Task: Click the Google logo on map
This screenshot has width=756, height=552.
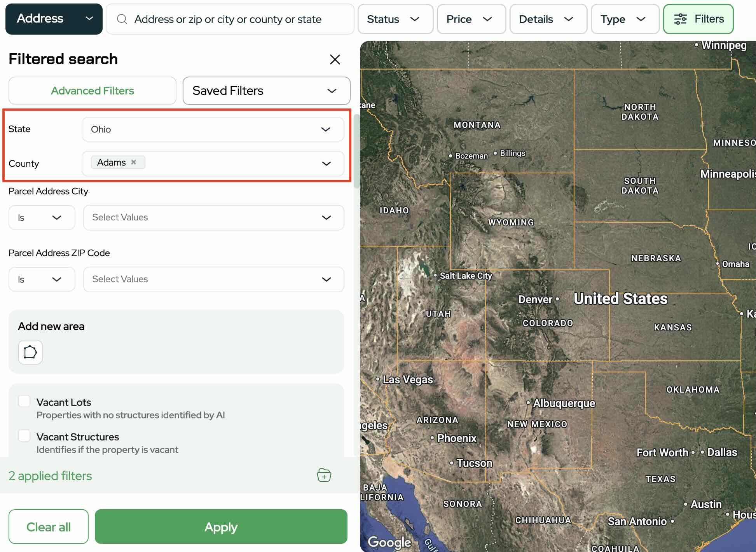Action: (389, 542)
